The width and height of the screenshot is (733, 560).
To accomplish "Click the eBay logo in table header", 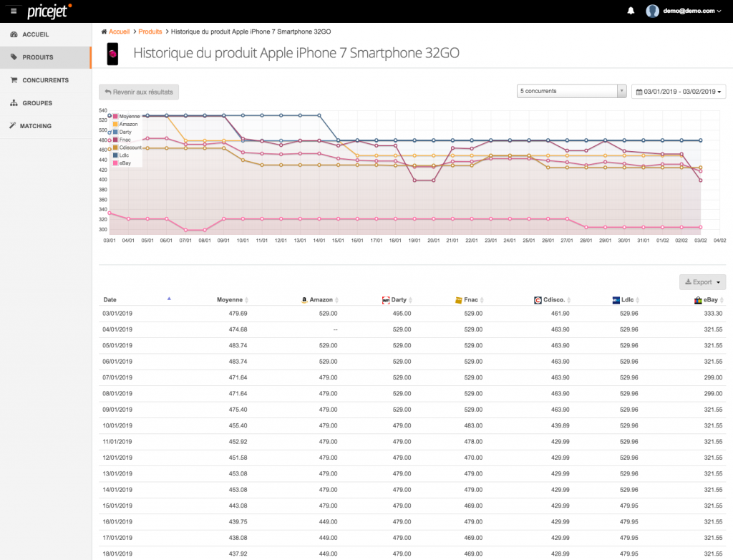I will [x=699, y=300].
